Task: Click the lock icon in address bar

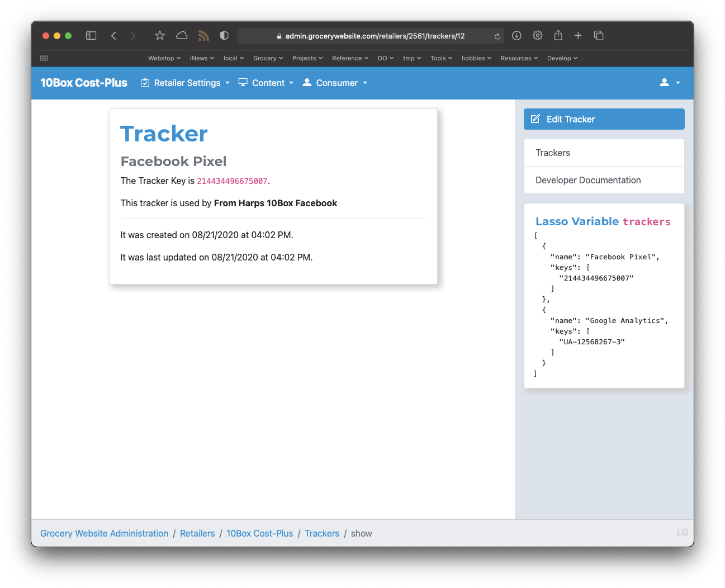Action: coord(279,36)
